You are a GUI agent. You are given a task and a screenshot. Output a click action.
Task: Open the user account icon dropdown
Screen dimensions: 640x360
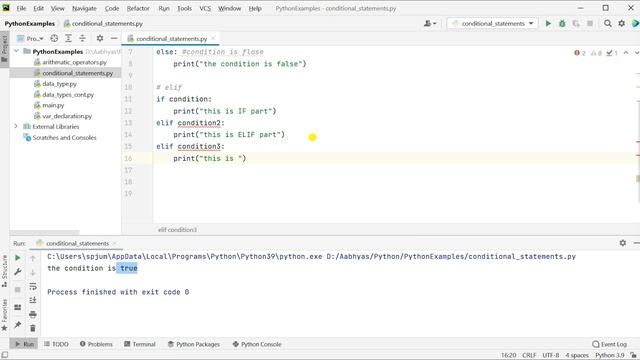click(x=430, y=24)
